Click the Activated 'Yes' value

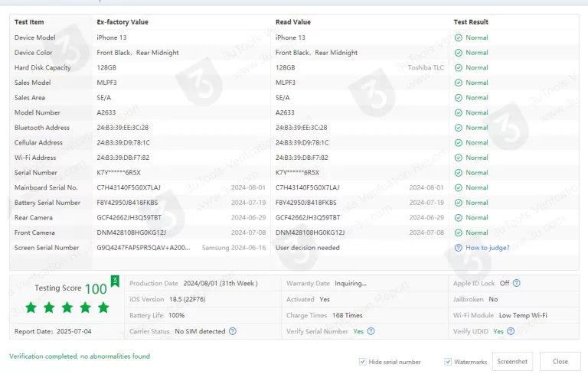point(325,299)
